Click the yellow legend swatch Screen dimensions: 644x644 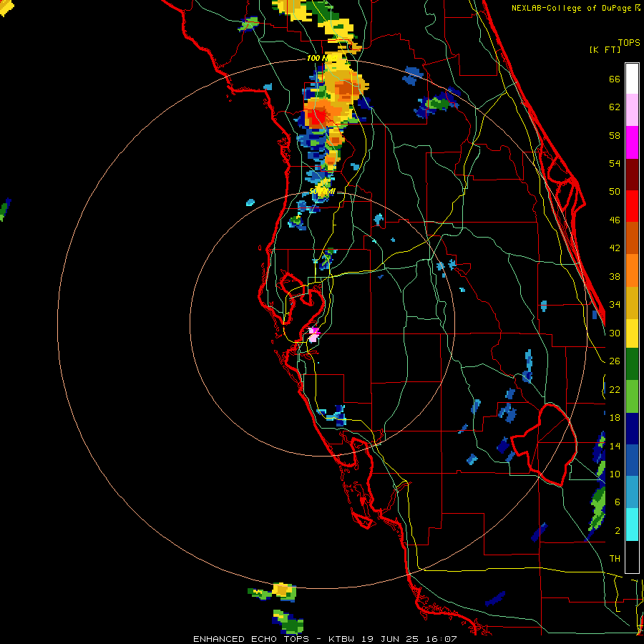coord(632,333)
